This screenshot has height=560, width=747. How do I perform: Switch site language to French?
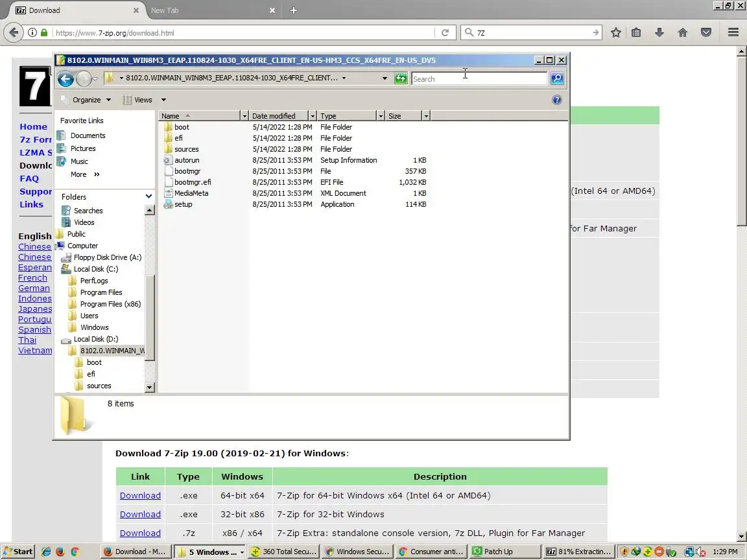click(x=32, y=277)
